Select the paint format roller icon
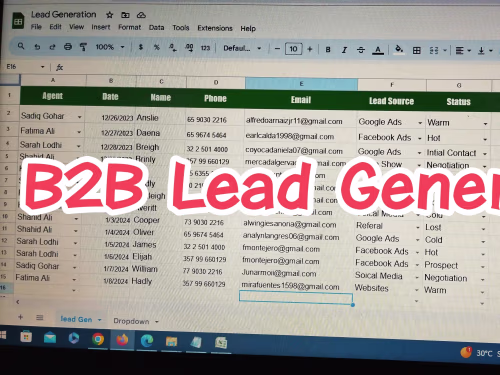 coord(83,47)
